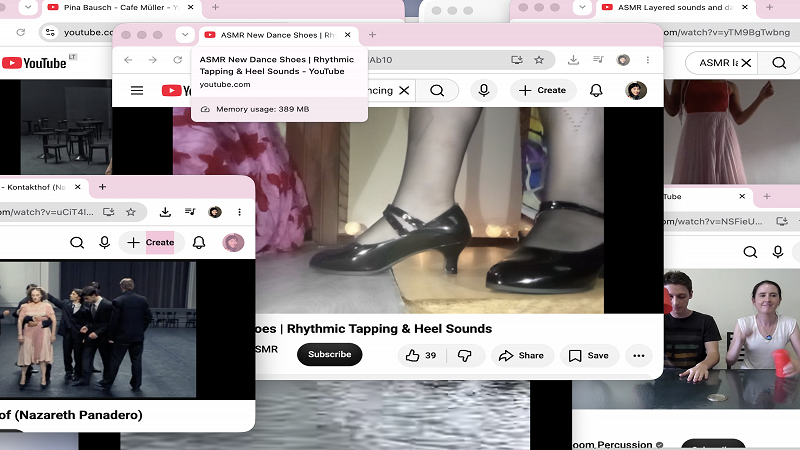Click Create in ASMR Dance Shoes window
This screenshot has height=450, width=800.
point(543,91)
